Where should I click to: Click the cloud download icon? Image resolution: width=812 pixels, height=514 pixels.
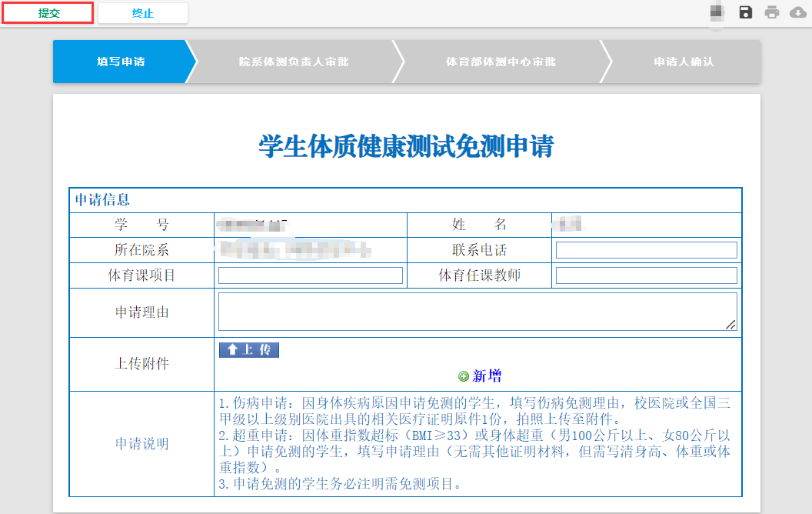[798, 12]
